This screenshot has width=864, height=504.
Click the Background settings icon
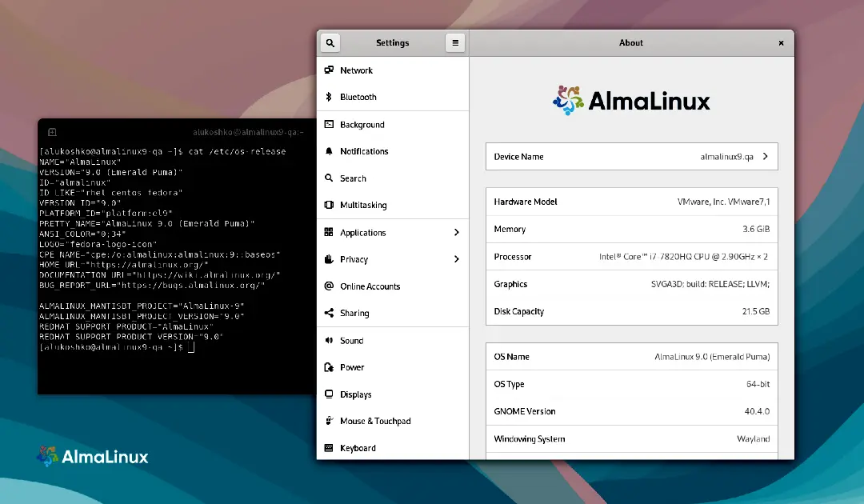330,124
